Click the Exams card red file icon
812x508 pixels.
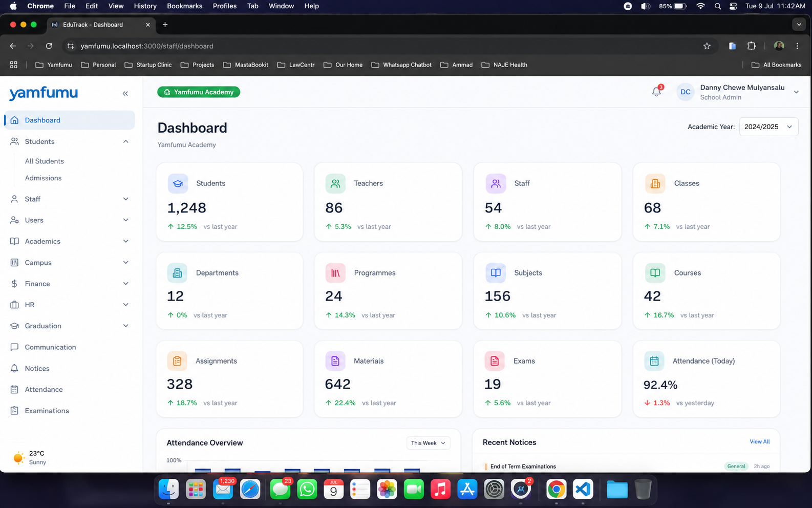click(495, 361)
